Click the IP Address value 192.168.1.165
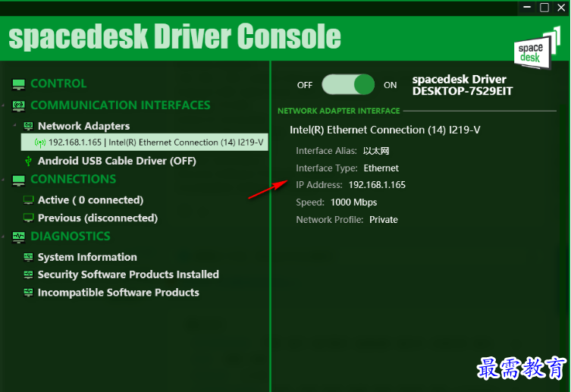Image resolution: width=571 pixels, height=392 pixels. tap(377, 185)
